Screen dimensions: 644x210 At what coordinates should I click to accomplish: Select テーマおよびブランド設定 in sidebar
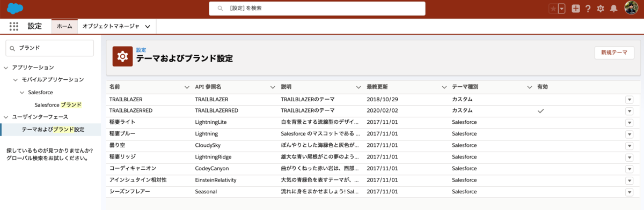tap(53, 129)
